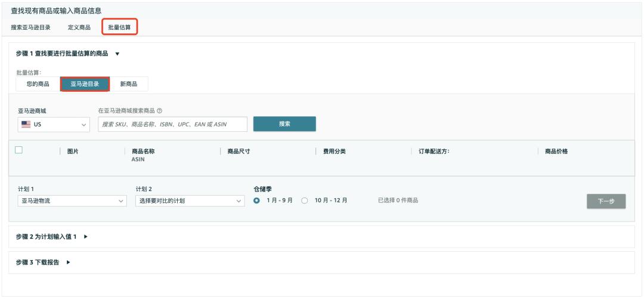Click the 订单配送方 column header
This screenshot has width=644, height=299.
click(x=434, y=152)
